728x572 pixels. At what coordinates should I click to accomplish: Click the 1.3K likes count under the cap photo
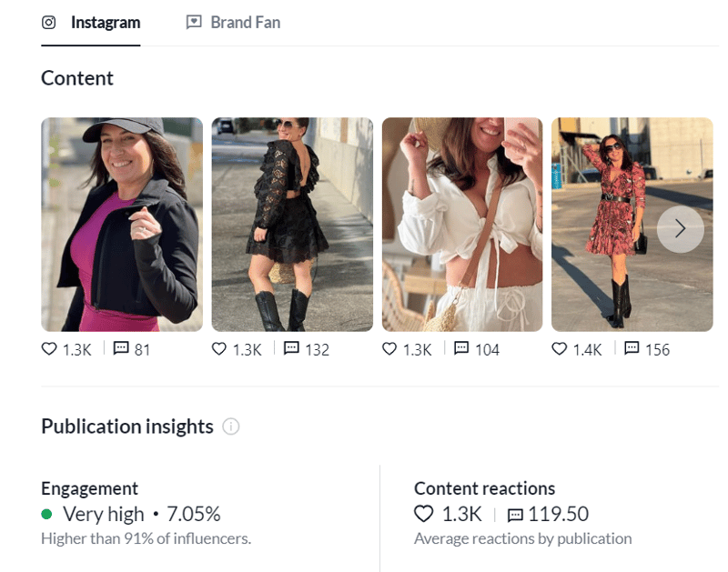[x=76, y=348]
